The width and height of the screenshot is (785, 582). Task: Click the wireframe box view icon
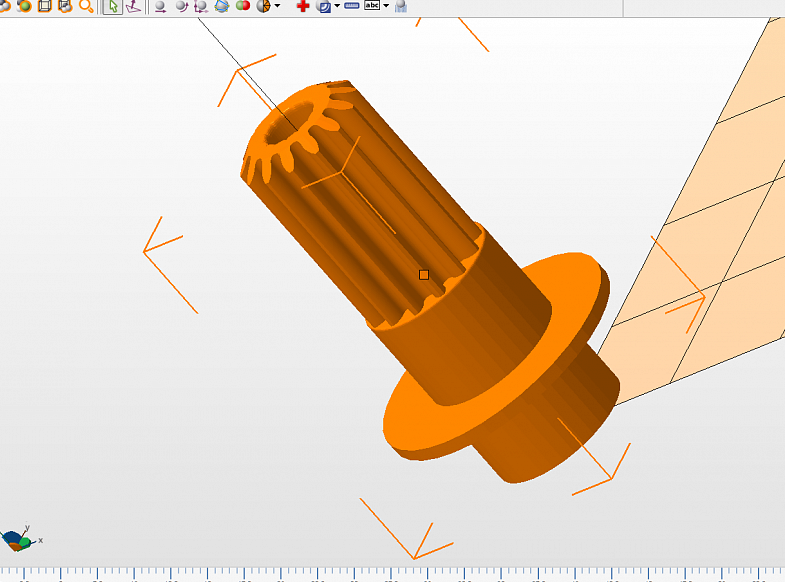point(44,6)
